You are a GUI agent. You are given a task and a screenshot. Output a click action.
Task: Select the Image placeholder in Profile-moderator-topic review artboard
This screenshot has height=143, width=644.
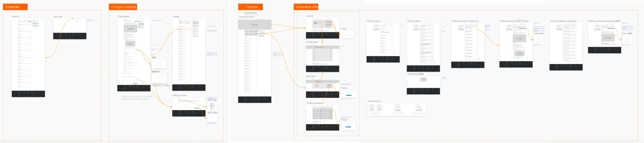pos(519,38)
